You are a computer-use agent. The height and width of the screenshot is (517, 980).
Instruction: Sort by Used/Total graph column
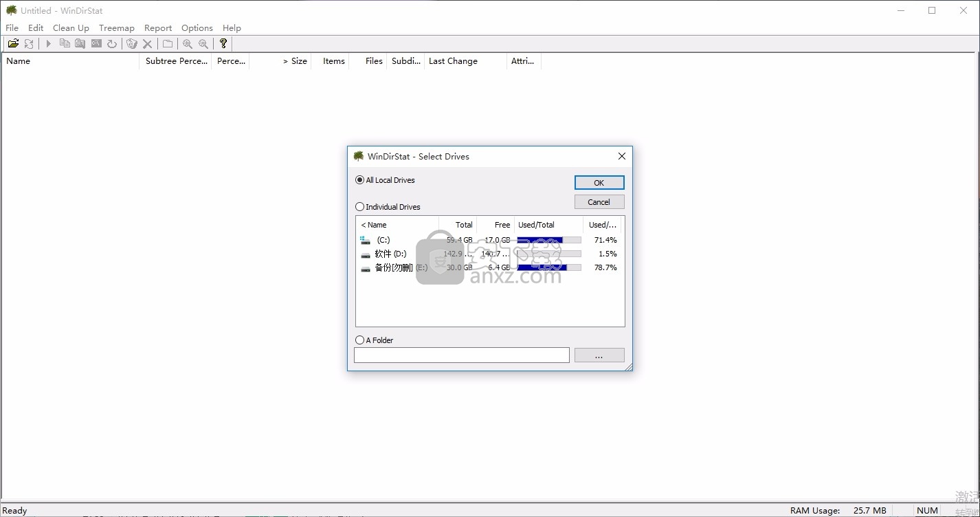pos(548,225)
